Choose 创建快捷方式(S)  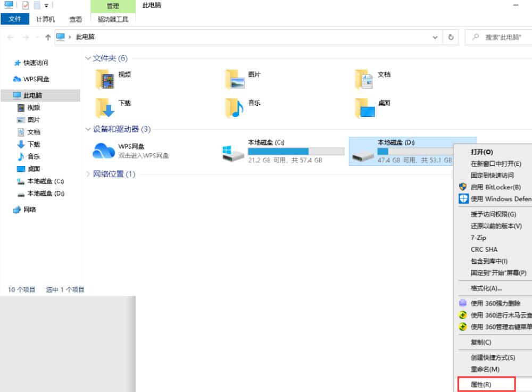pyautogui.click(x=494, y=357)
